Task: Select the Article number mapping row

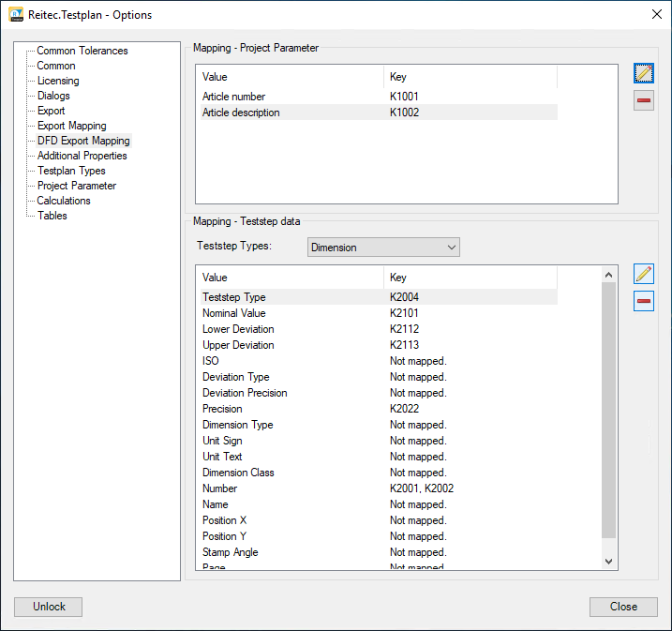Action: tap(234, 97)
